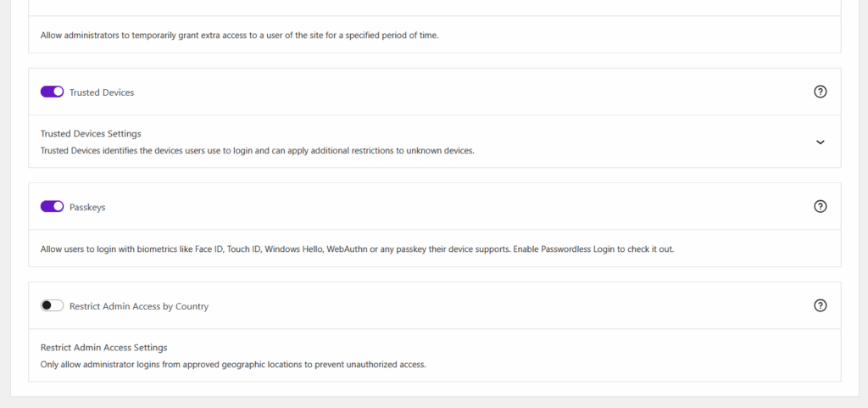Click the temporary extra access description text
This screenshot has width=868, height=408.
point(240,36)
